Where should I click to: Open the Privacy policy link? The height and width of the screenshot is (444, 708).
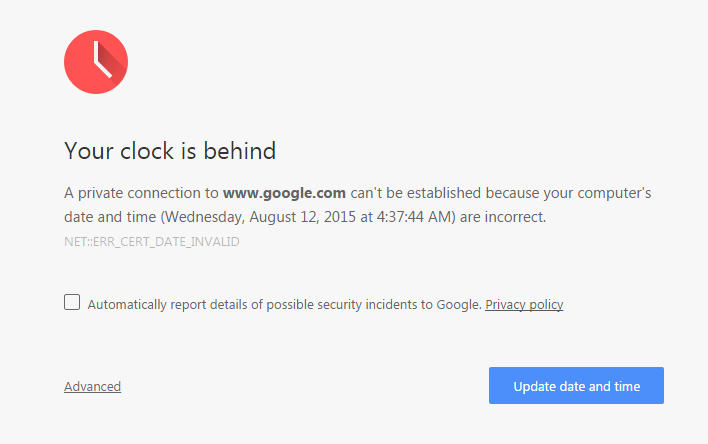[524, 304]
